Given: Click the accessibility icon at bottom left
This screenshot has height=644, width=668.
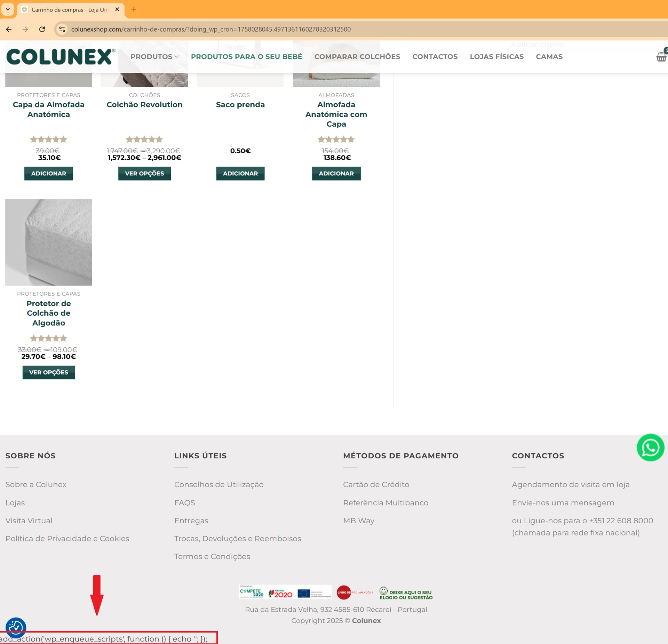Looking at the screenshot, I should 15,628.
